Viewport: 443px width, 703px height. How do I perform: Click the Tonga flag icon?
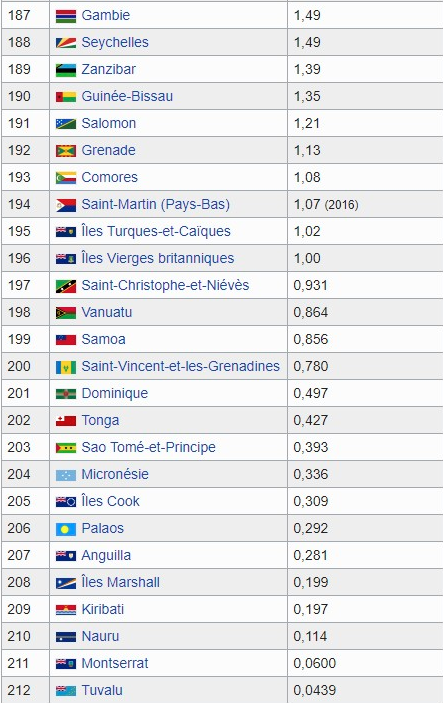[x=65, y=421]
